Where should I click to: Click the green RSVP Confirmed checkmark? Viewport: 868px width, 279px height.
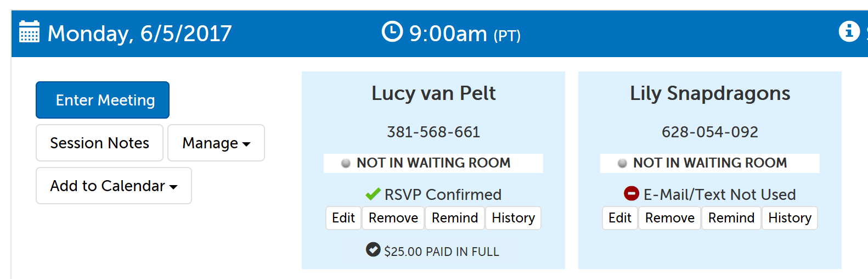pyautogui.click(x=373, y=194)
